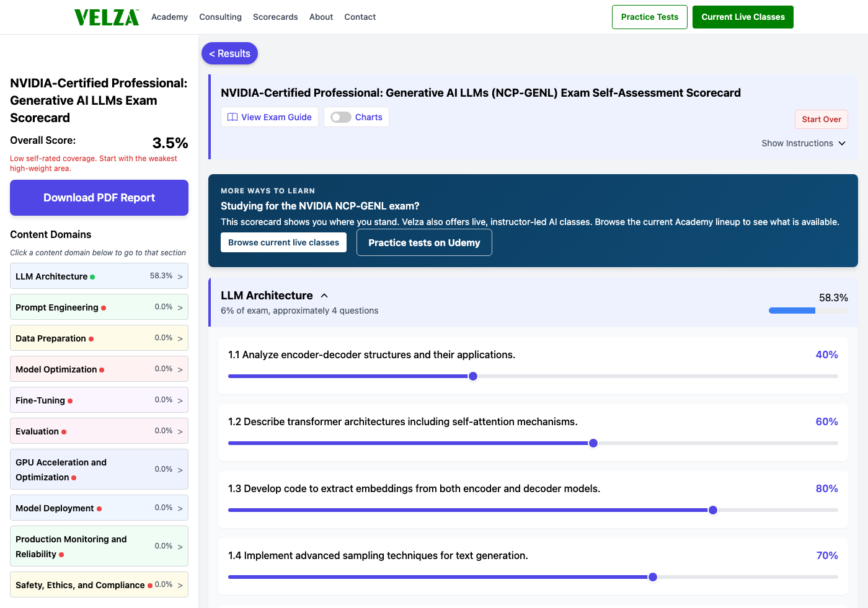868x608 pixels.
Task: Open Model Optimization domain
Action: (99, 369)
